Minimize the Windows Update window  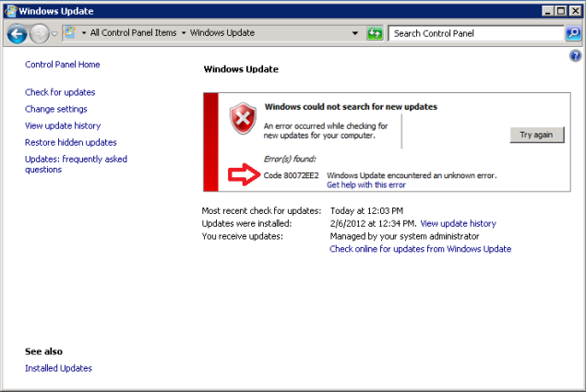click(547, 11)
